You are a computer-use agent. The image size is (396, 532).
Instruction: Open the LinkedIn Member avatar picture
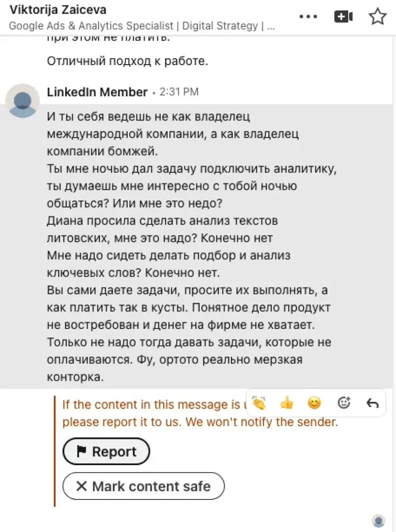(22, 101)
